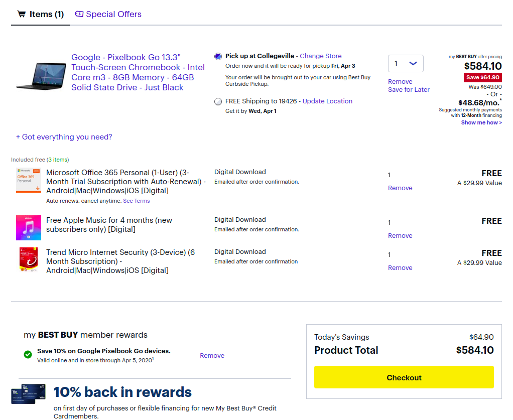The height and width of the screenshot is (420, 513).
Task: Open the Pixelbook Go product image
Action: pos(41,76)
